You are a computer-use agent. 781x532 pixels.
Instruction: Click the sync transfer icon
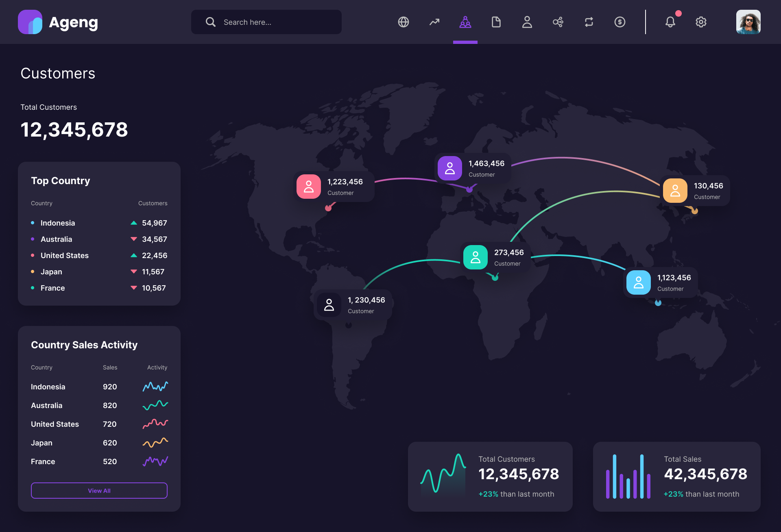point(589,22)
